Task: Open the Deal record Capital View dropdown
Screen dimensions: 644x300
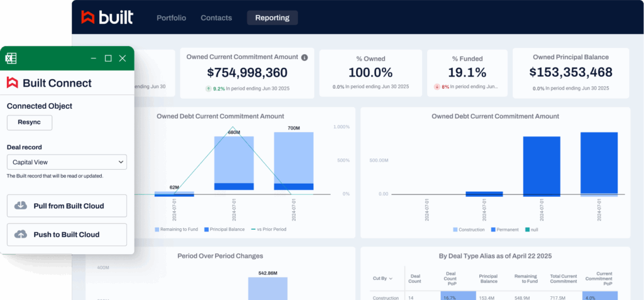Action: [67, 162]
